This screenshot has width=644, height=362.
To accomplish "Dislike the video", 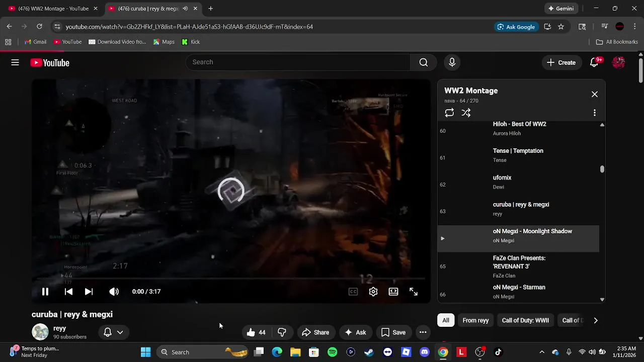I will [x=282, y=332].
